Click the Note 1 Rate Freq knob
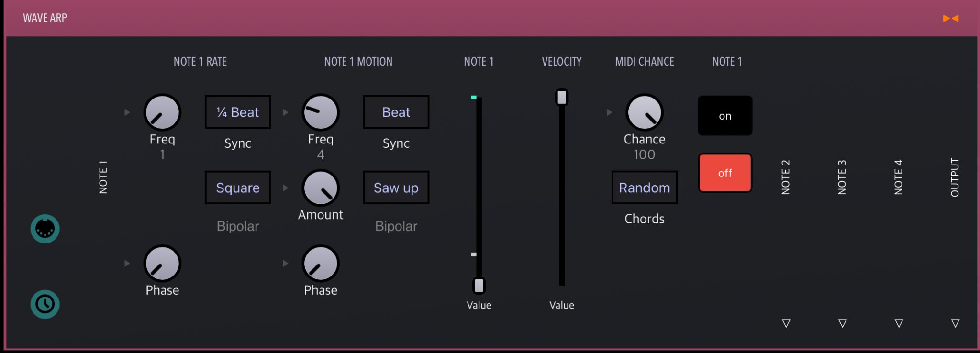The width and height of the screenshot is (980, 353). [x=162, y=112]
